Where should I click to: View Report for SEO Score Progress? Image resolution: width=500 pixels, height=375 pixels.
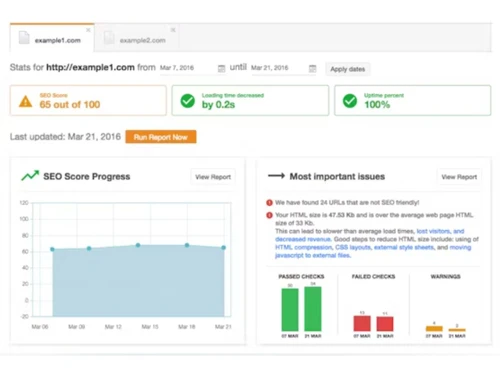point(213,177)
